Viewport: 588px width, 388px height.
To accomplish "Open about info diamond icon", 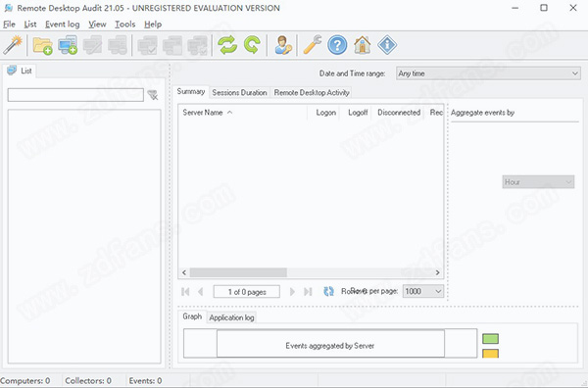I will [x=387, y=45].
